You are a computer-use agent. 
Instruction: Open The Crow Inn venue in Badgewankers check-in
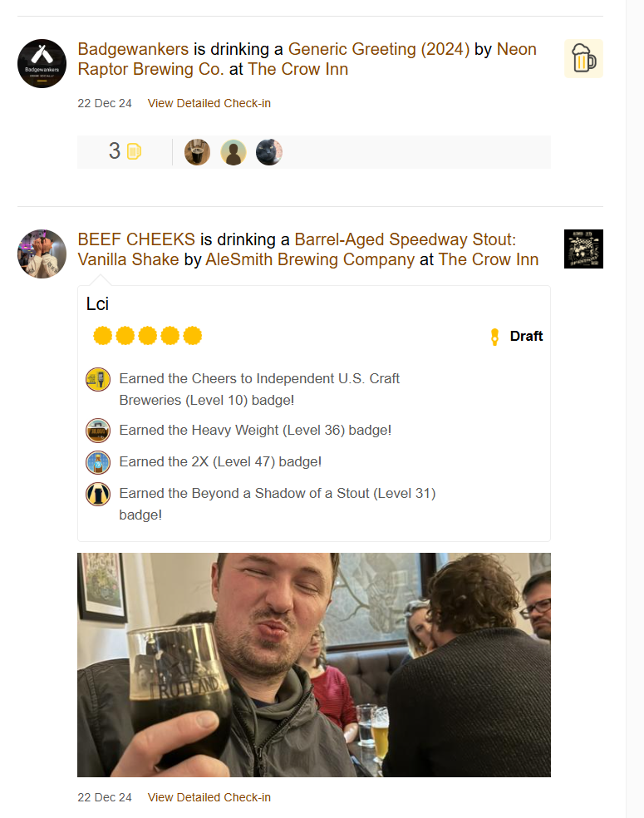297,69
